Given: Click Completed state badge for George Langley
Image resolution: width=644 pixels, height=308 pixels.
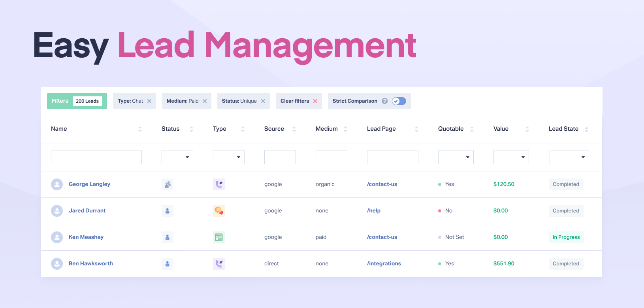Looking at the screenshot, I should (566, 184).
